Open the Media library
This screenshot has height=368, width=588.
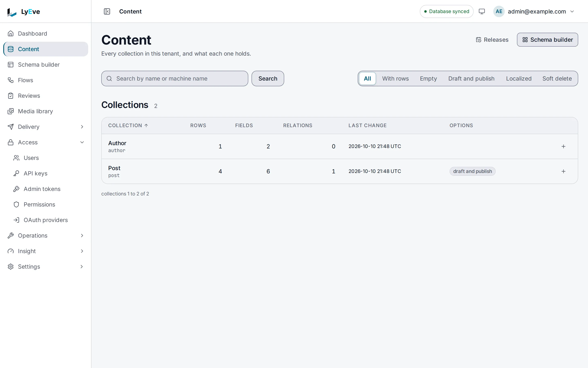coord(46,111)
